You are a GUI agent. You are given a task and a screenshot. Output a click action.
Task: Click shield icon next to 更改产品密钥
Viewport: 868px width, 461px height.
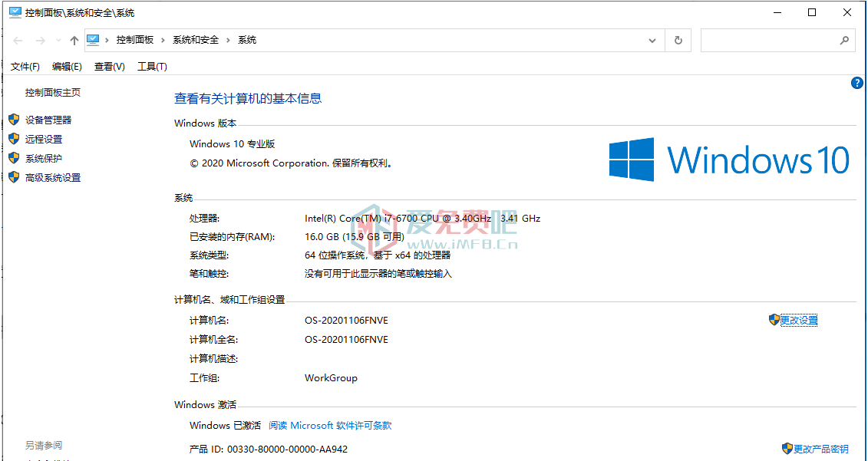coord(787,448)
